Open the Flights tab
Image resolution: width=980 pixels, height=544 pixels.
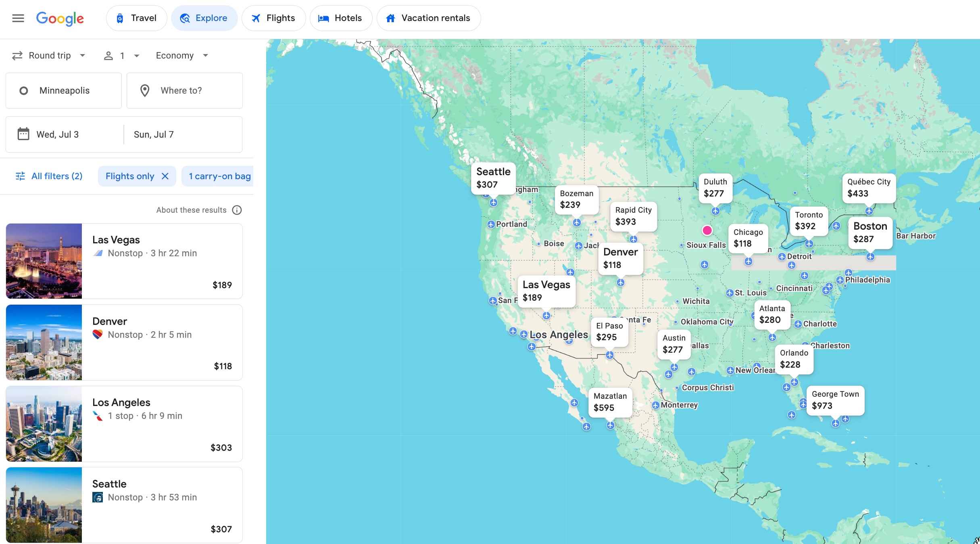tap(273, 18)
